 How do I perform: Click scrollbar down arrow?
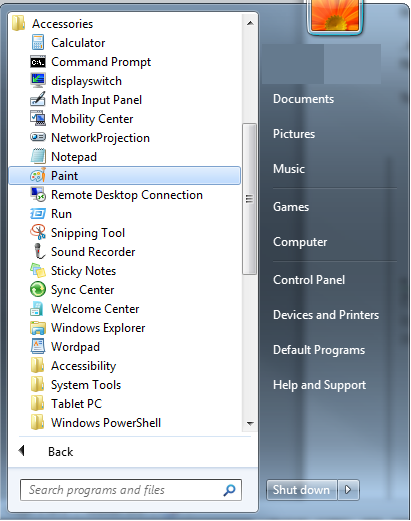[x=250, y=424]
